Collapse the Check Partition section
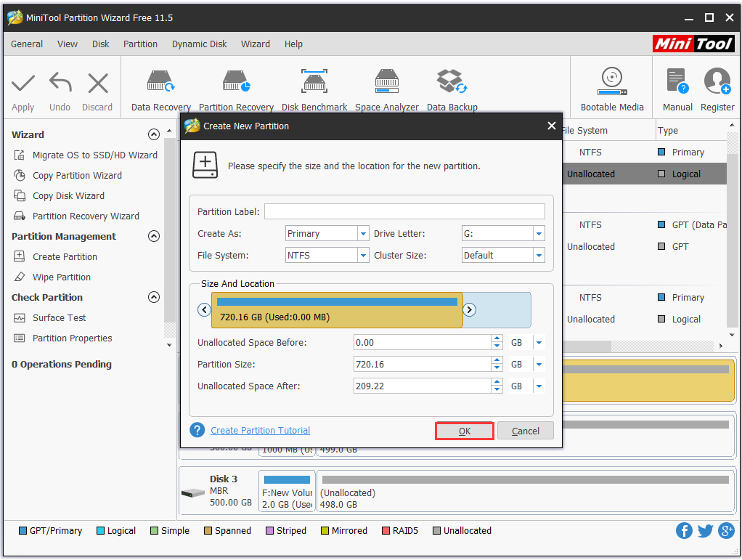This screenshot has width=742, height=560. [154, 297]
